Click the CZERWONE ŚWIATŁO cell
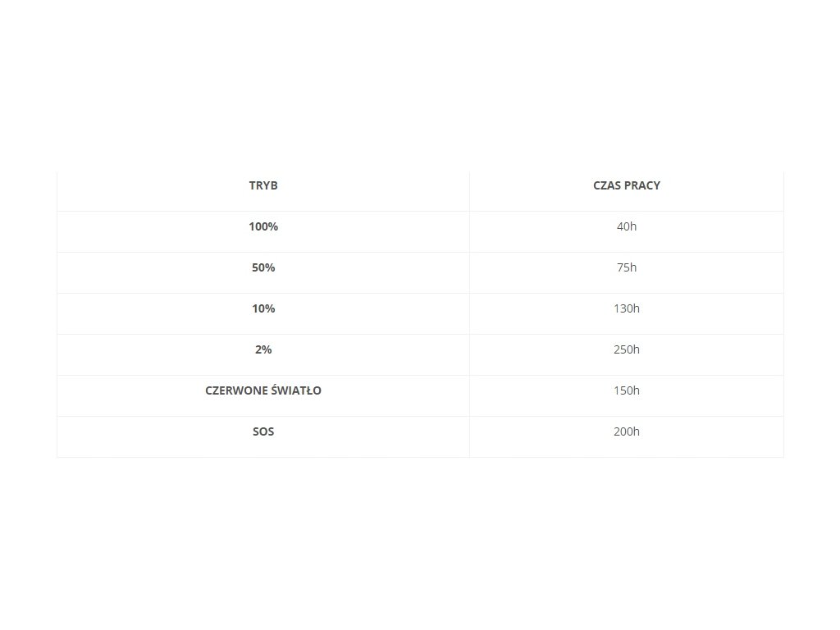Screen dimensions: 840x630 [x=263, y=390]
